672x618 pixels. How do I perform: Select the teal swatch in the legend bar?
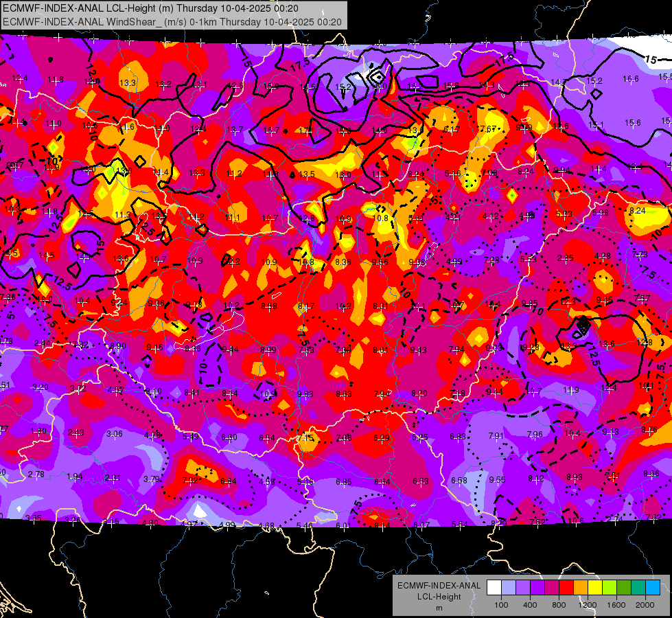coord(638,588)
